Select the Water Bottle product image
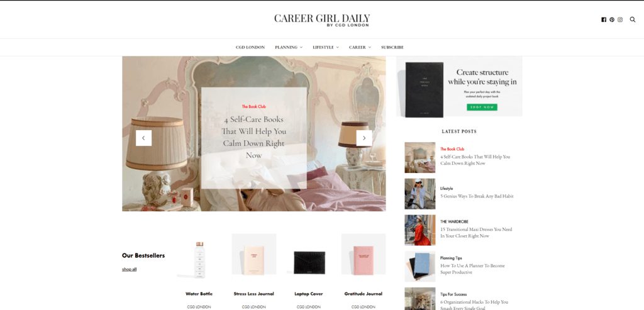This screenshot has width=644, height=310. [199, 260]
